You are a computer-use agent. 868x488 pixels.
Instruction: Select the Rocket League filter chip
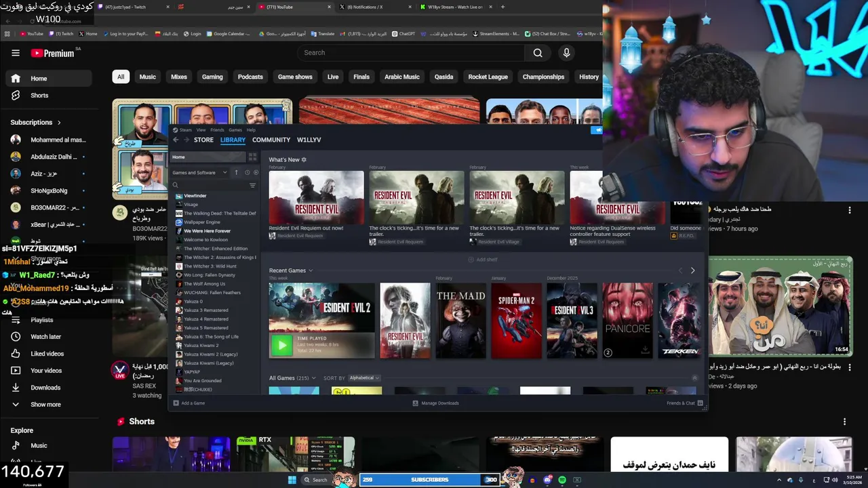[x=488, y=77]
